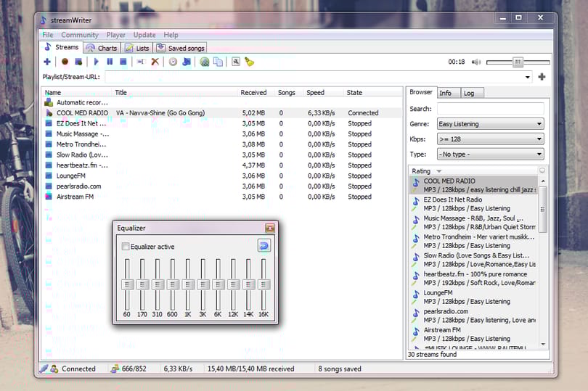The height and width of the screenshot is (391, 588).
Task: Open the Genre dropdown showing Easy Listening
Action: [491, 124]
